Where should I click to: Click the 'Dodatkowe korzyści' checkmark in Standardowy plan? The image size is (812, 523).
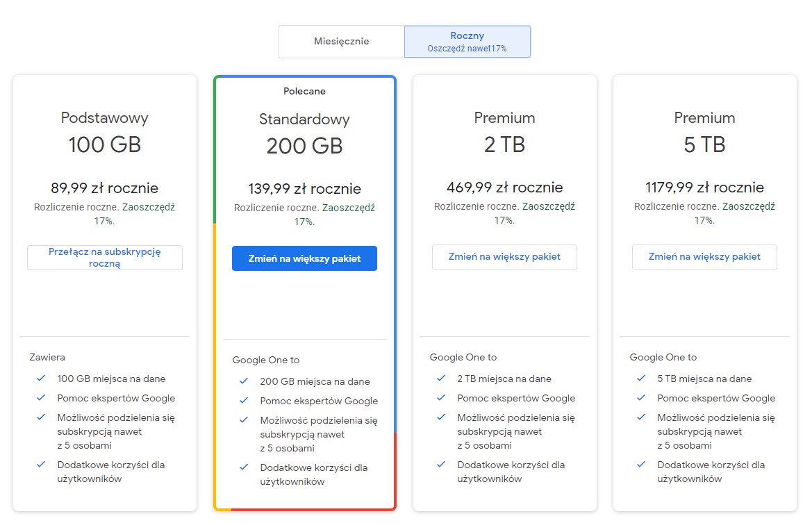(244, 467)
